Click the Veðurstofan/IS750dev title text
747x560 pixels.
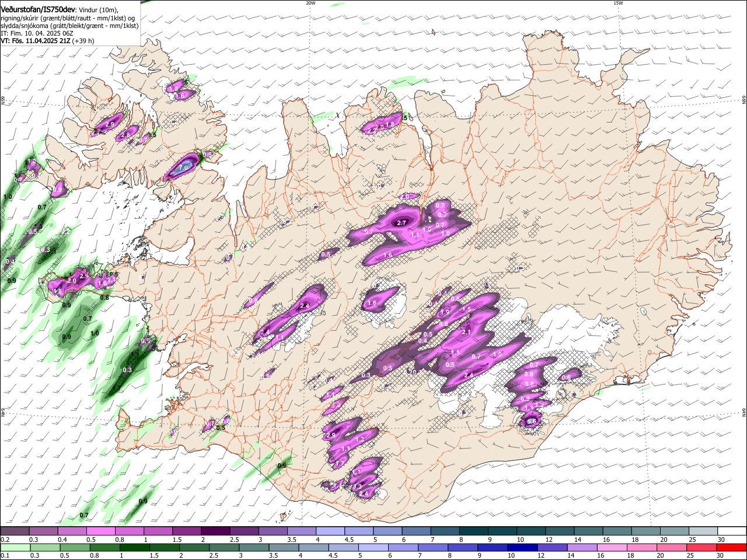tap(38, 9)
